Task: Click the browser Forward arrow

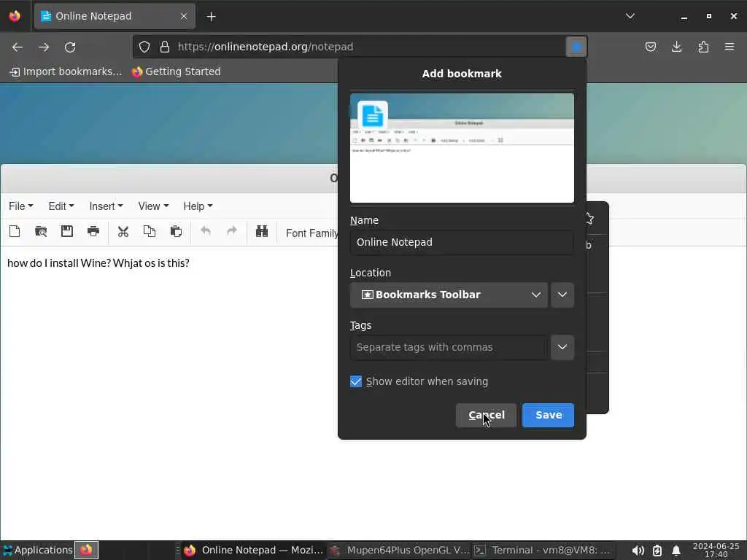Action: 44,47
